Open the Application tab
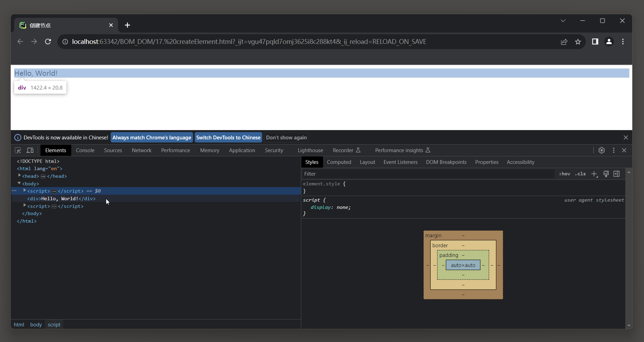Screen dimensions: 644x342 (x=242, y=150)
